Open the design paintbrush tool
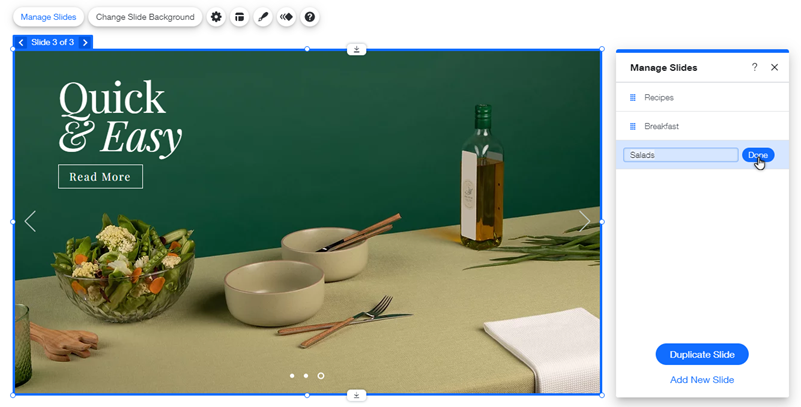Screen dimensions: 801x407 click(262, 17)
